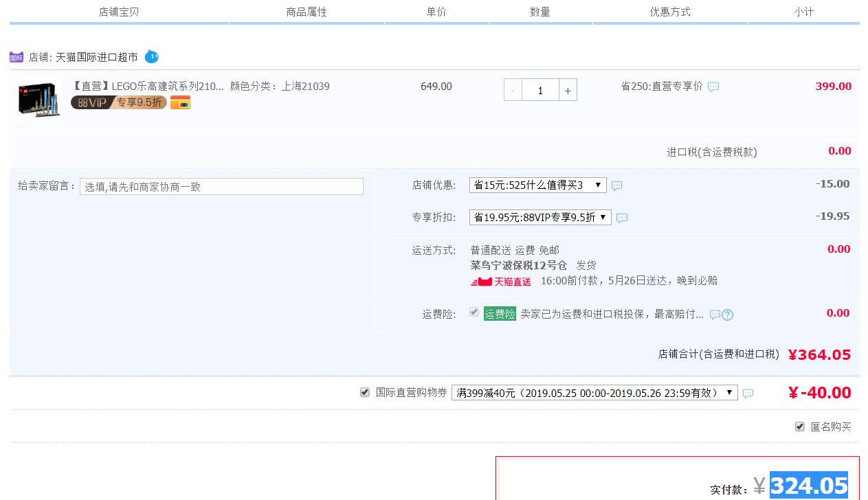Screen dimensions: 868x500
Task: Click the question mark help icon for 运费险
Action: tap(728, 315)
